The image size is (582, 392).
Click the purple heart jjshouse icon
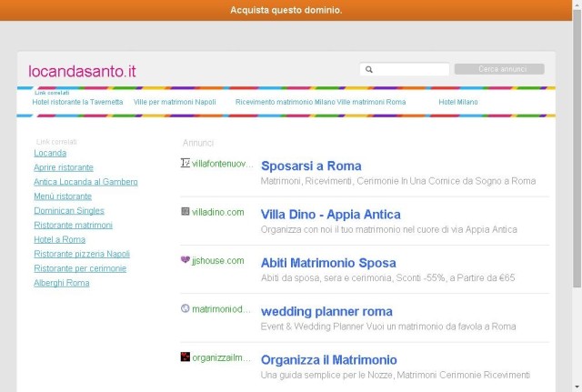pyautogui.click(x=186, y=260)
